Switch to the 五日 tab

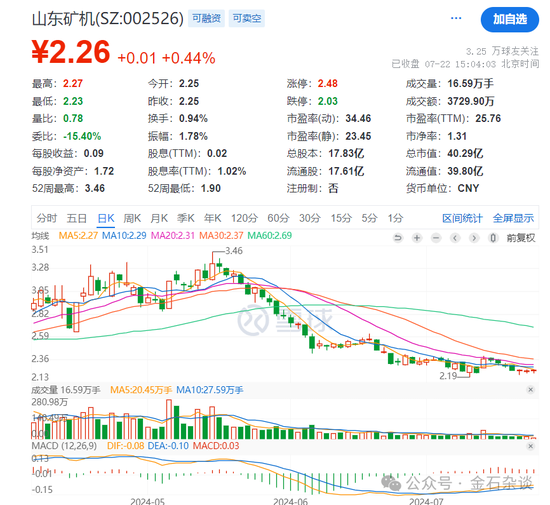coord(76,218)
